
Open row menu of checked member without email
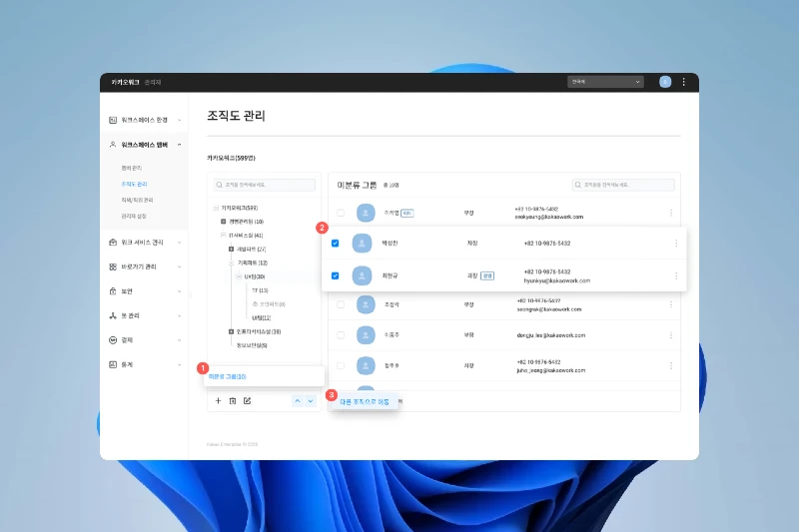click(676, 244)
